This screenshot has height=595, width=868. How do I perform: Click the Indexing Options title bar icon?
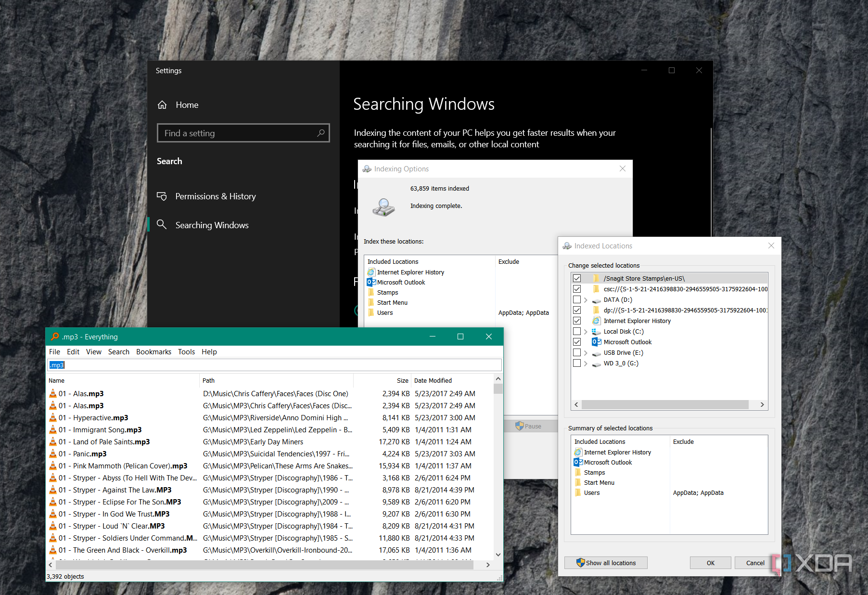[x=367, y=169]
